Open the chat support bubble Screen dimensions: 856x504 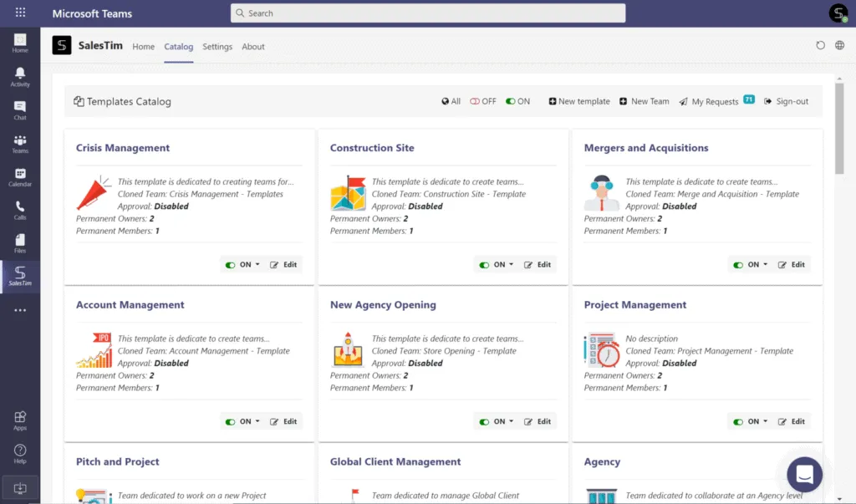[804, 475]
